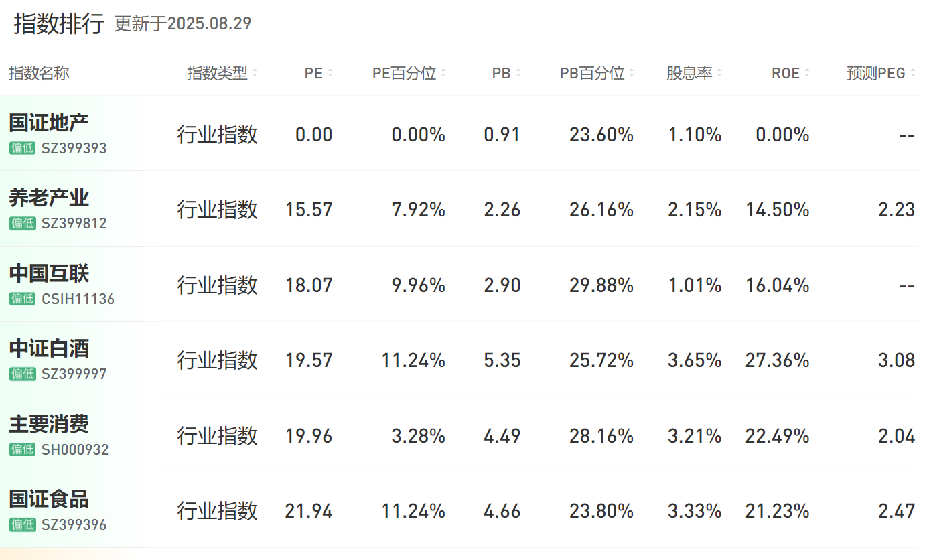Open 中证白酒 index details

[x=49, y=348]
